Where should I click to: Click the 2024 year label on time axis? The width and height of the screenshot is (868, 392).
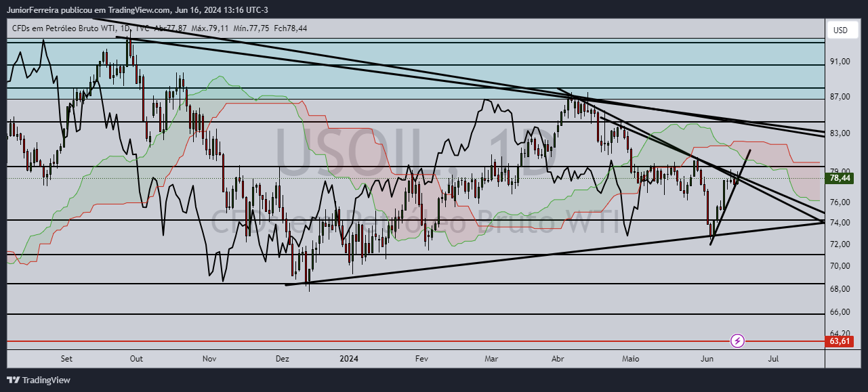pos(349,359)
